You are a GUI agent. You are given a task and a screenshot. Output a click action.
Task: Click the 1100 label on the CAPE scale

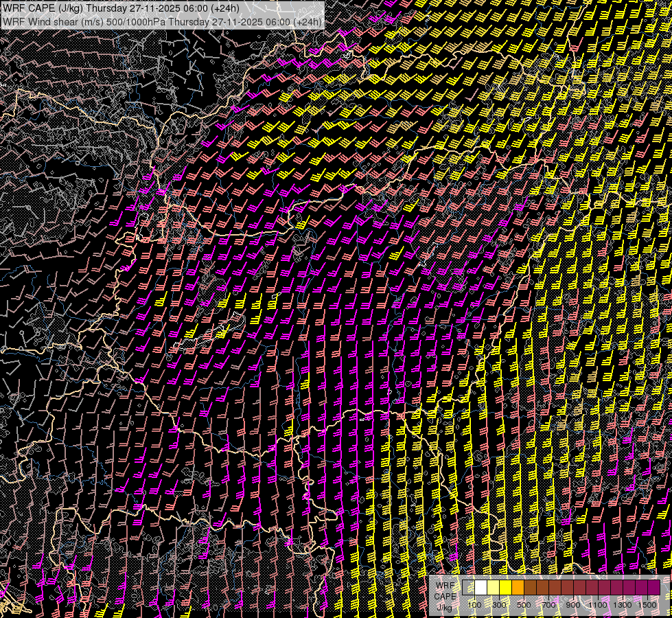pos(599,605)
